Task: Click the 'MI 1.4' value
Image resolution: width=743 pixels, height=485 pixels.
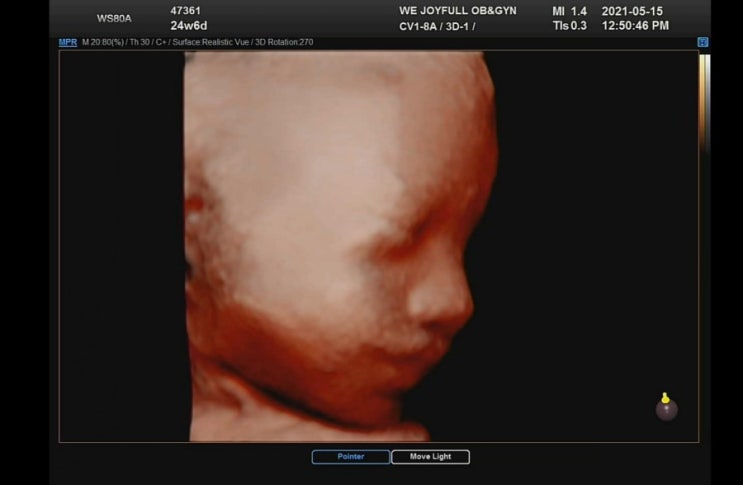Action: pos(570,11)
